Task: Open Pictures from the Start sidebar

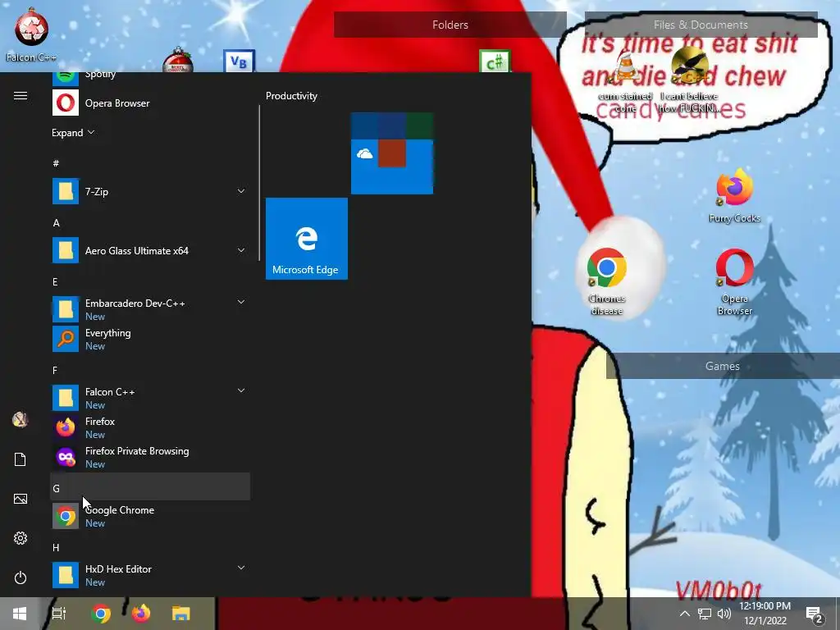Action: pyautogui.click(x=21, y=499)
